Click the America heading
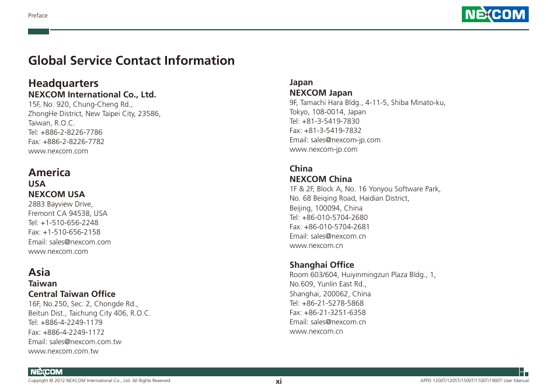 point(49,173)
